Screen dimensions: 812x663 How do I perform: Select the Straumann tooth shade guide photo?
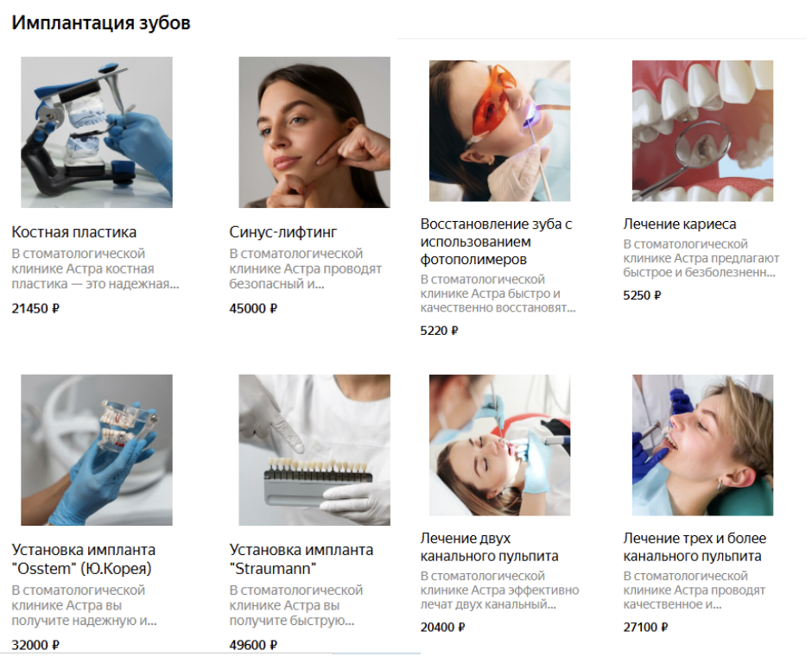[x=314, y=450]
